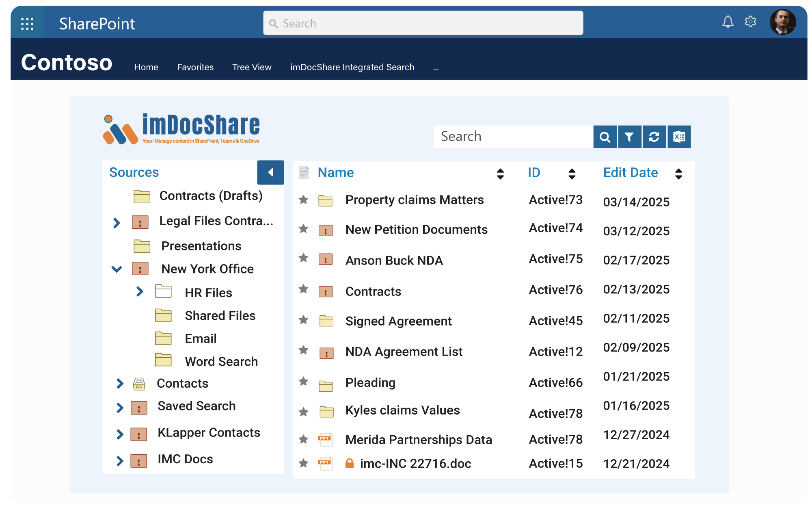
Task: Click the Saved Search workspace icon
Action: click(x=139, y=408)
